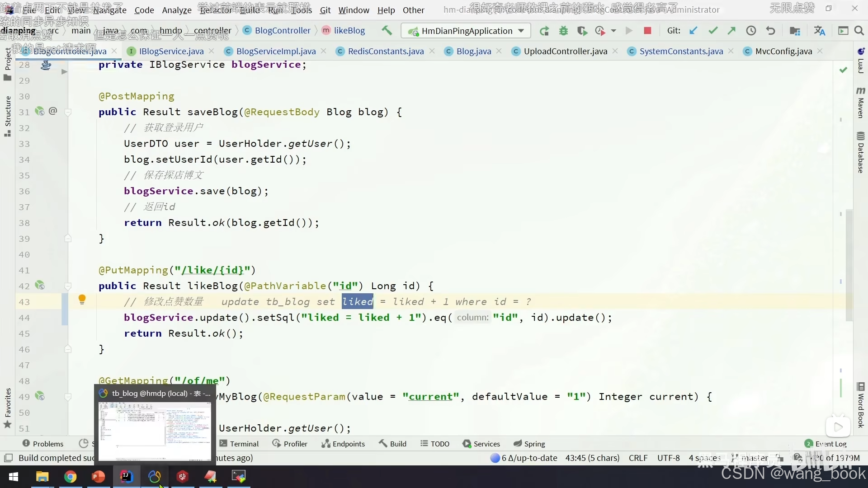Click the Spring bean gutter icon on line 28
868x488 pixels.
pyautogui.click(x=46, y=65)
